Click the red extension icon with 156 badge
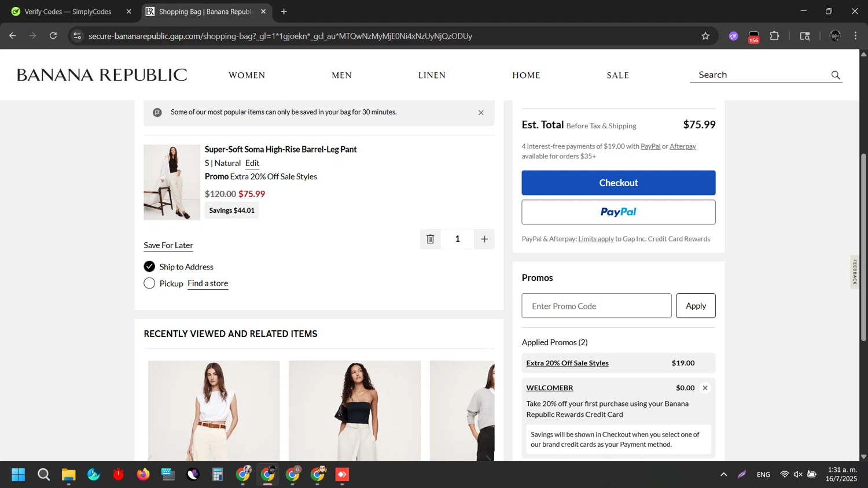The height and width of the screenshot is (488, 868). coord(753,36)
